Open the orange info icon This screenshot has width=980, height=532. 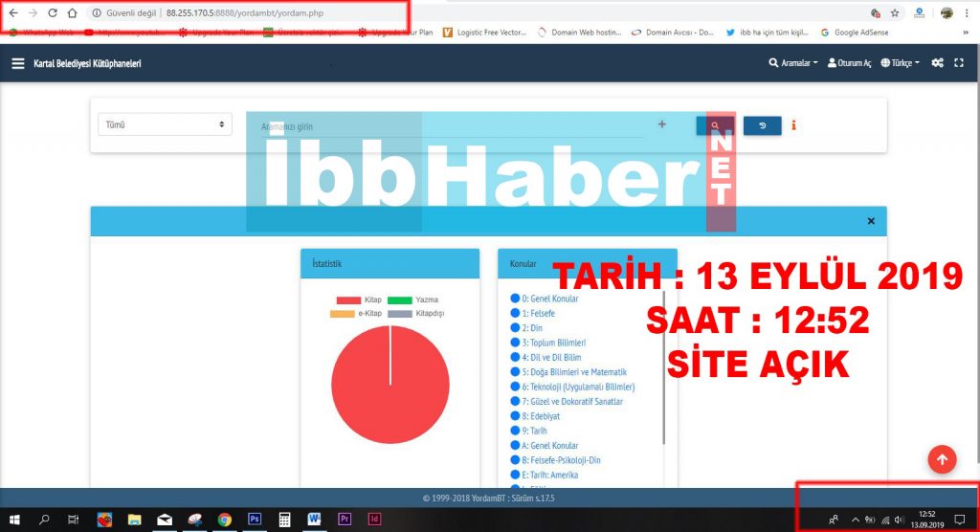coord(793,125)
